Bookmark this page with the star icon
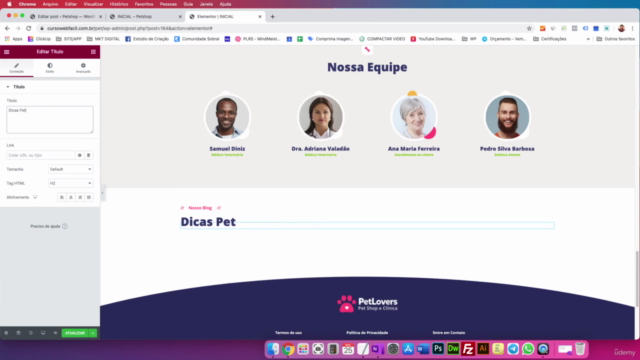640x360 pixels. (x=529, y=28)
